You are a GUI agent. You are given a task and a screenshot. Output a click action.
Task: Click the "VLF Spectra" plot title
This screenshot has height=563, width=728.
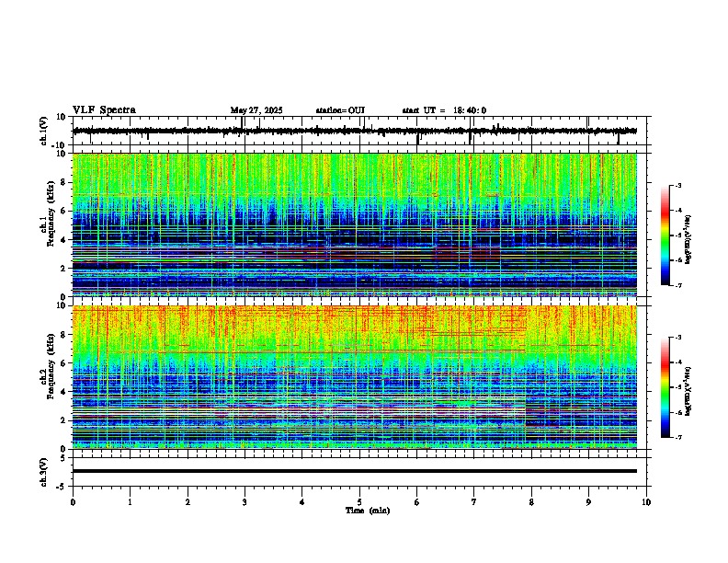coord(104,110)
